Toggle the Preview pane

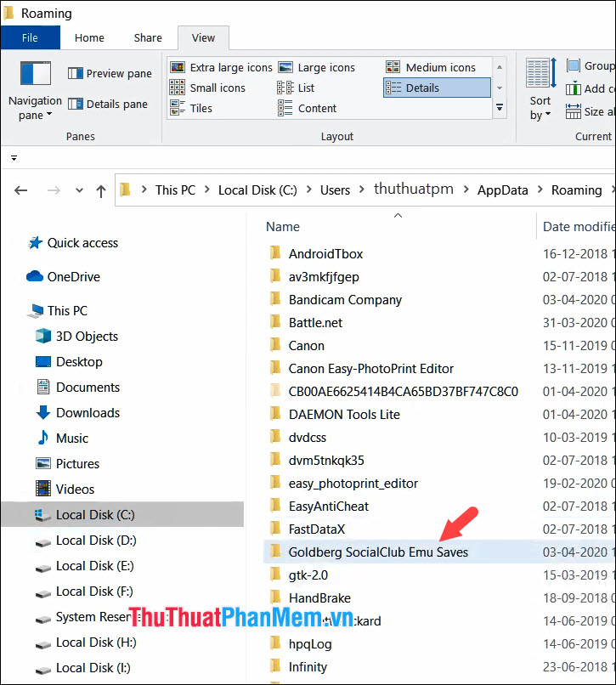tap(110, 73)
